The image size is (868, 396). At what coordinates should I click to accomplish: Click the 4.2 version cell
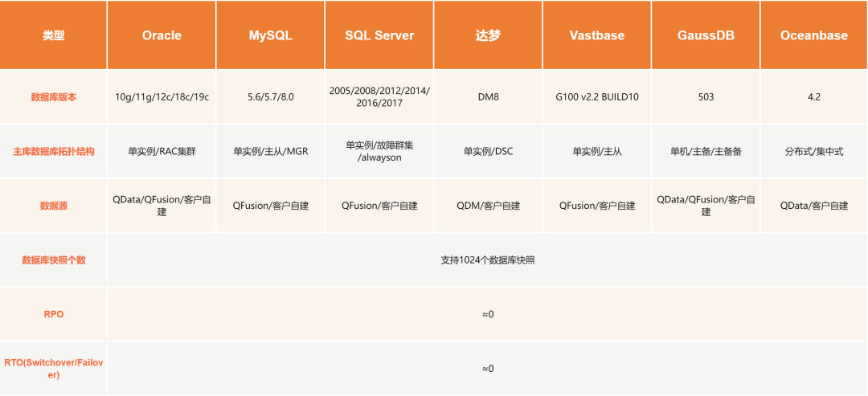(x=814, y=96)
